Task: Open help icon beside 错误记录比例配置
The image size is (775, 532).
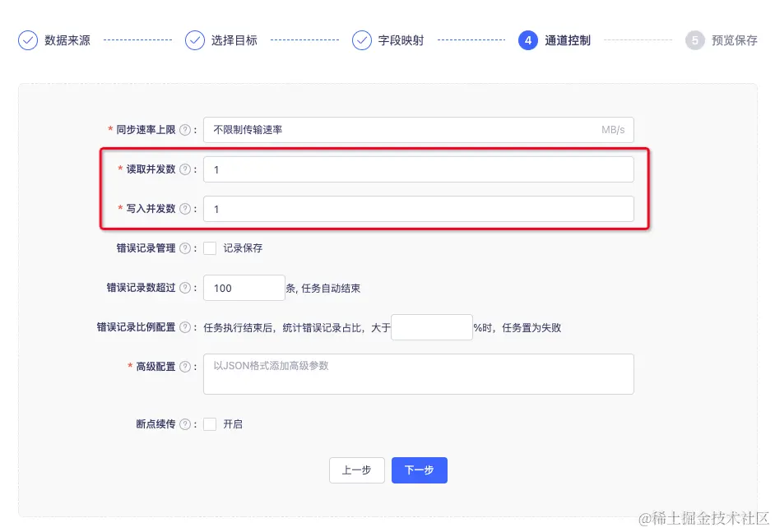Action: coord(185,327)
